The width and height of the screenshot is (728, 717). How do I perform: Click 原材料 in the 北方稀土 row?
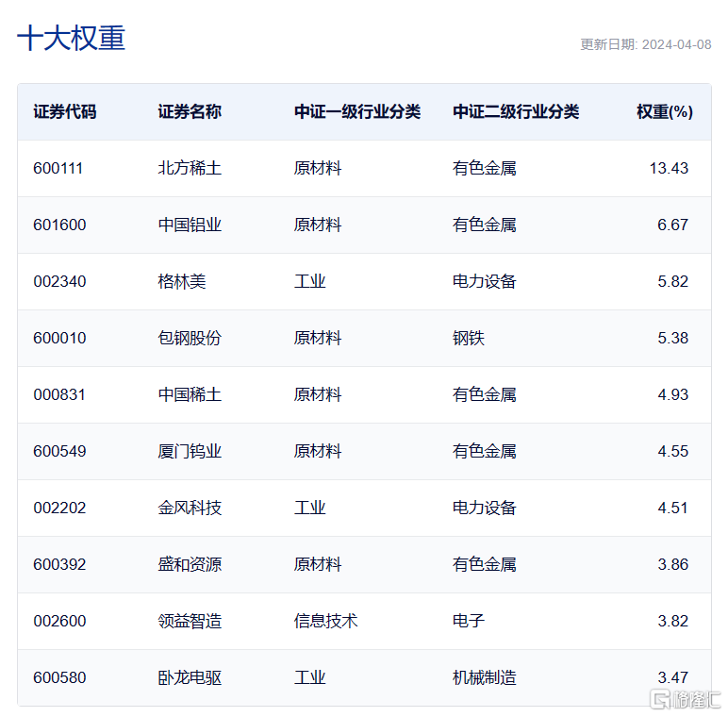(x=318, y=168)
